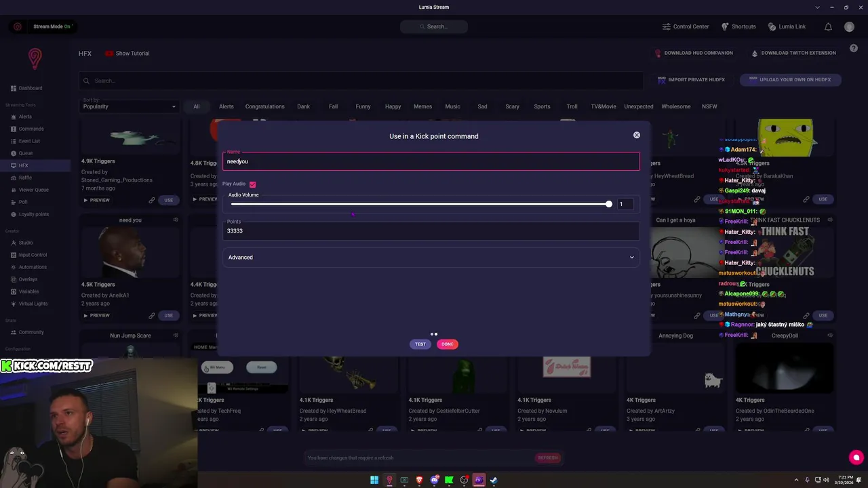Open the Windows Start menu

[x=374, y=480]
